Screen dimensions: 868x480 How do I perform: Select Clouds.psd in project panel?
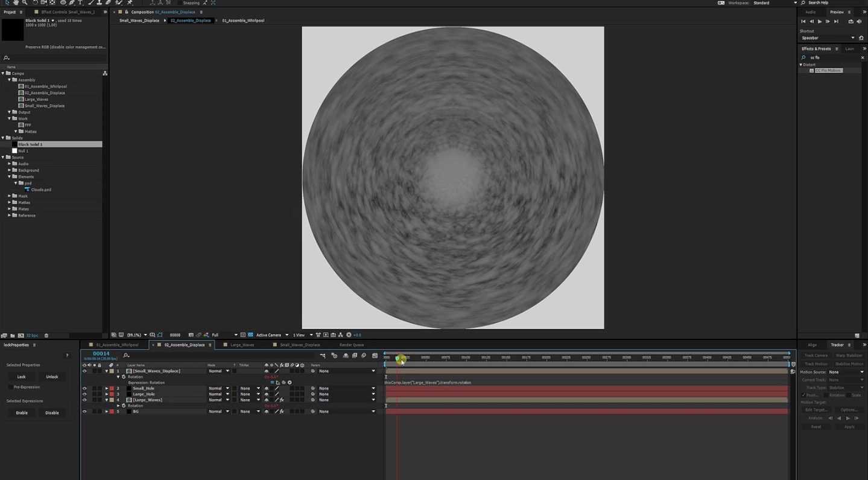pos(41,190)
